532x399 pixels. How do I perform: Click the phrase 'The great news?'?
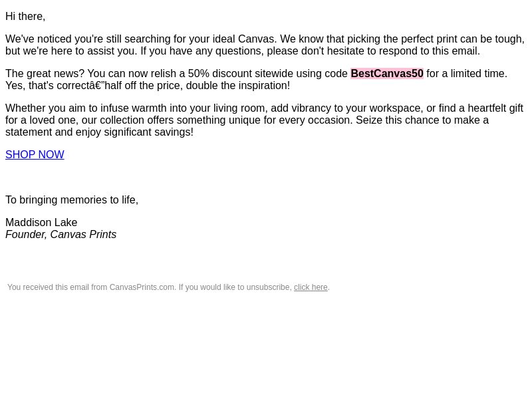coord(45,73)
